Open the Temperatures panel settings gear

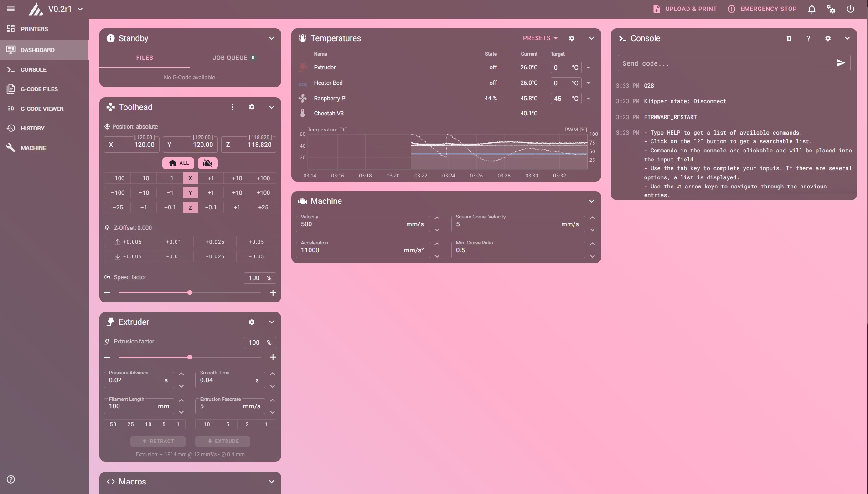572,38
